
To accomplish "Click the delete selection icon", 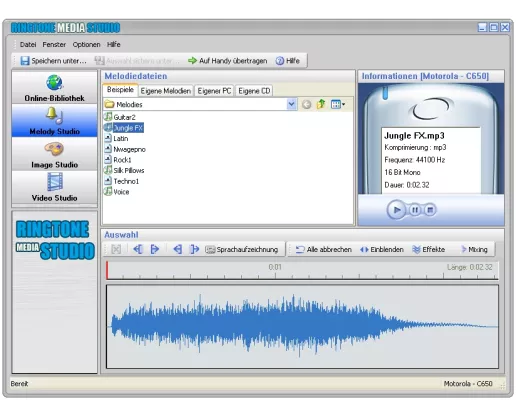I will point(116,249).
